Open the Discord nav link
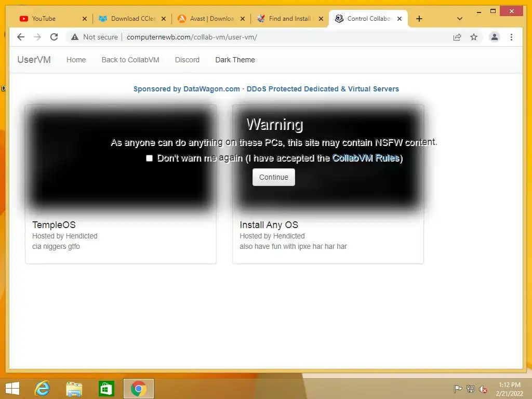The height and width of the screenshot is (399, 532). pos(187,60)
